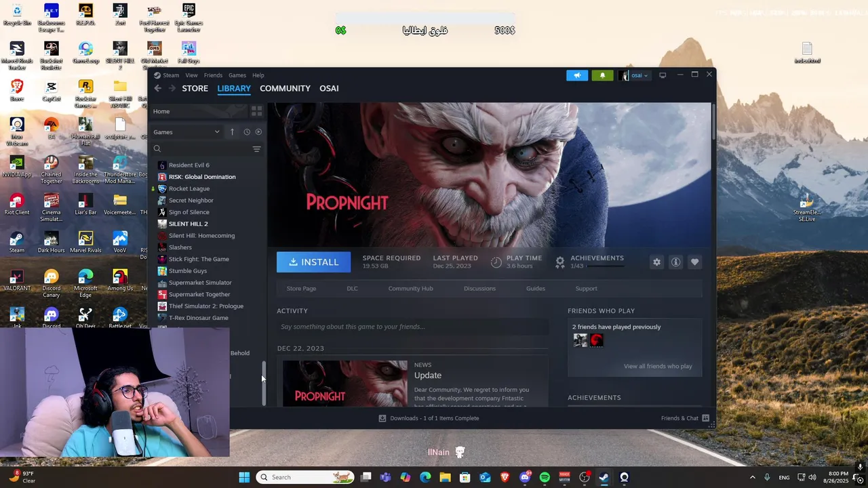Open Propnight settings gear icon

click(656, 262)
